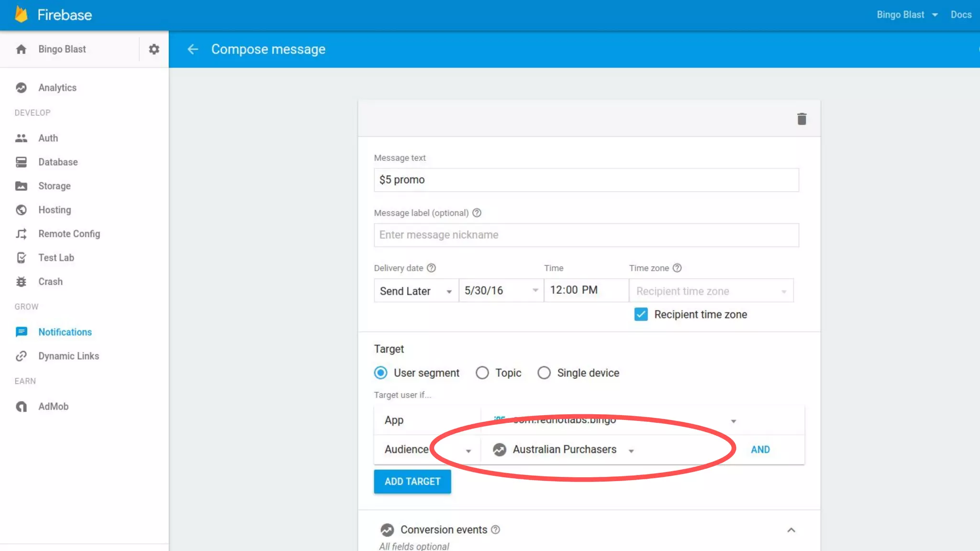The width and height of the screenshot is (980, 551).
Task: Click the Message label nickname field
Action: [586, 235]
